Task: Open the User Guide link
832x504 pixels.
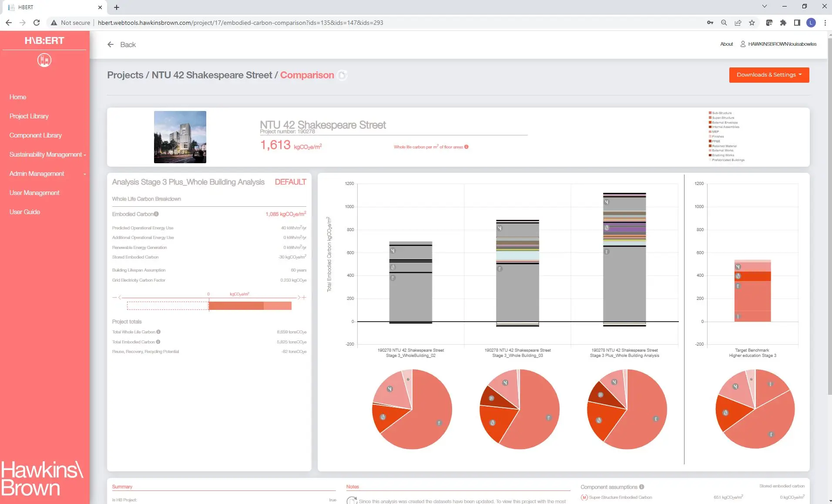Action: [x=25, y=212]
